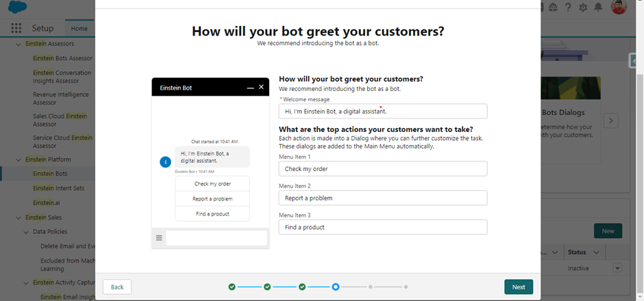Open the truncated column header dropdown
Screen dimensions: 644x301
(x=554, y=252)
